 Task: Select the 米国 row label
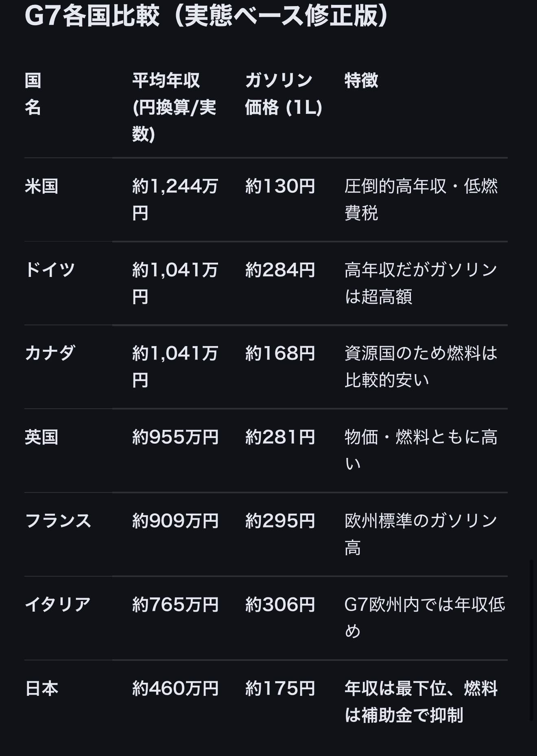[x=41, y=187]
